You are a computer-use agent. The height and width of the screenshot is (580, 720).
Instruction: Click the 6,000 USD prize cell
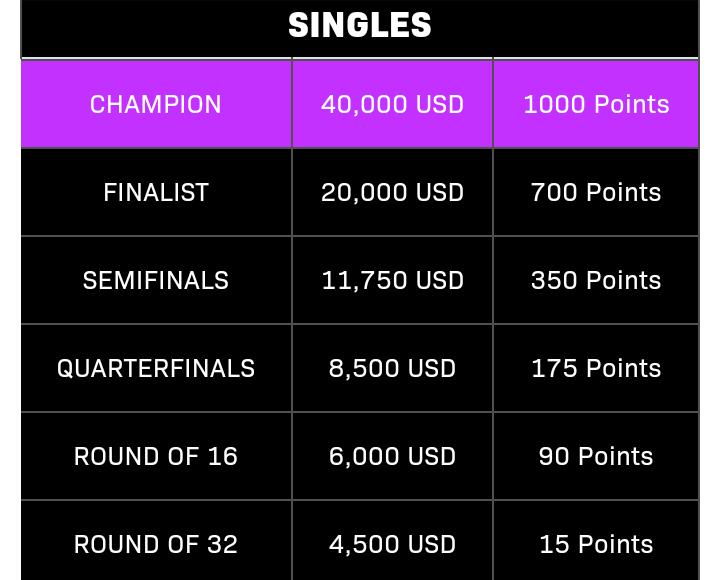[x=392, y=456]
